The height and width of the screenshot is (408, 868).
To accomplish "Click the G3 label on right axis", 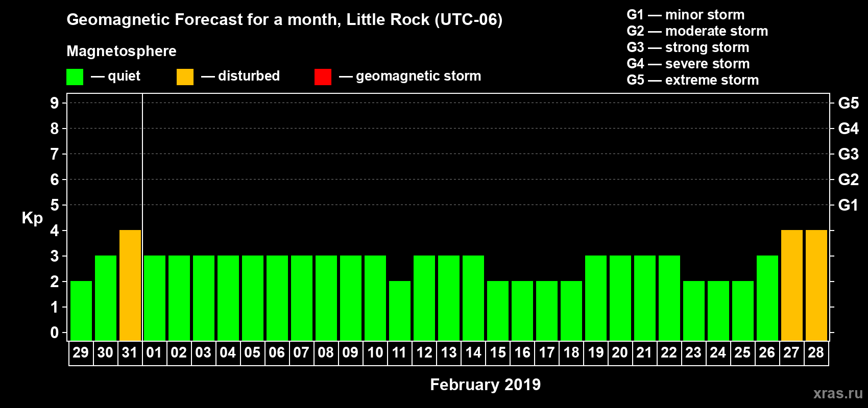I will pyautogui.click(x=849, y=154).
